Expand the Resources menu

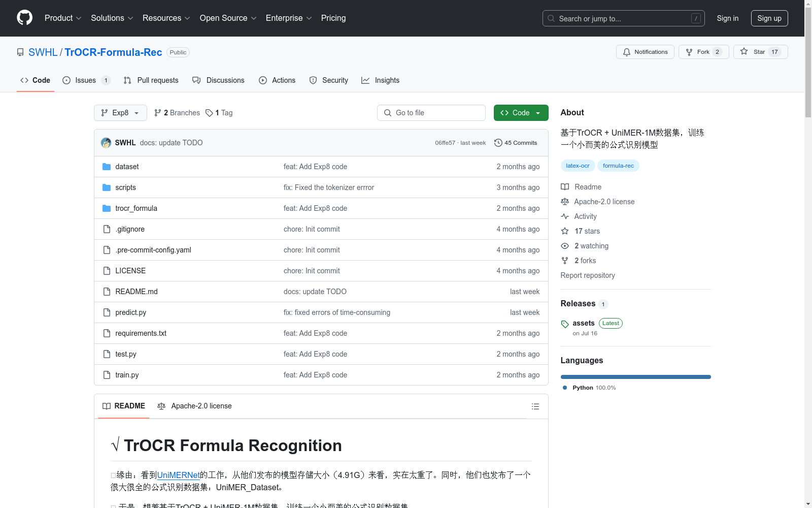click(166, 18)
